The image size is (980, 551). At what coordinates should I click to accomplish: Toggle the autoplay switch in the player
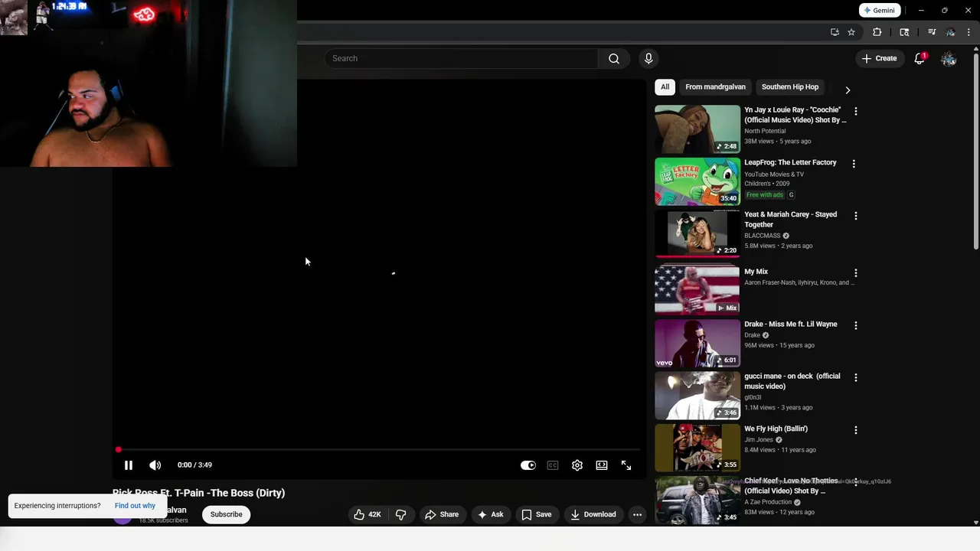(x=528, y=465)
